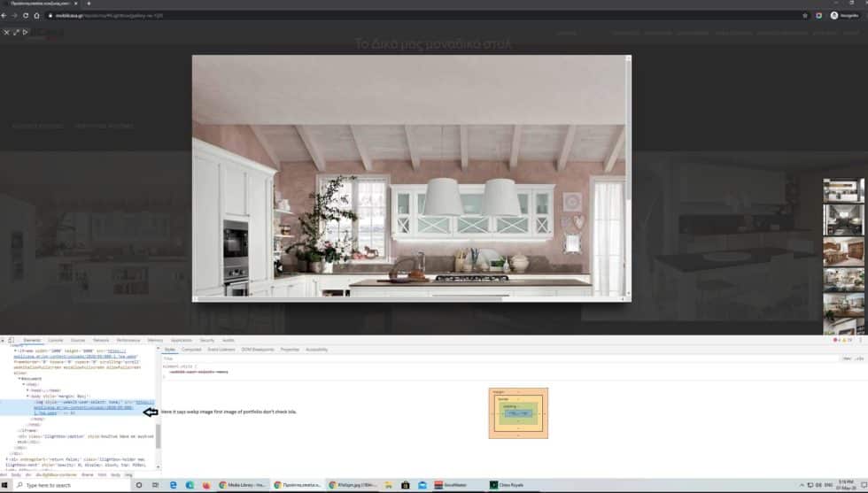Click the box model margin area

point(518,391)
